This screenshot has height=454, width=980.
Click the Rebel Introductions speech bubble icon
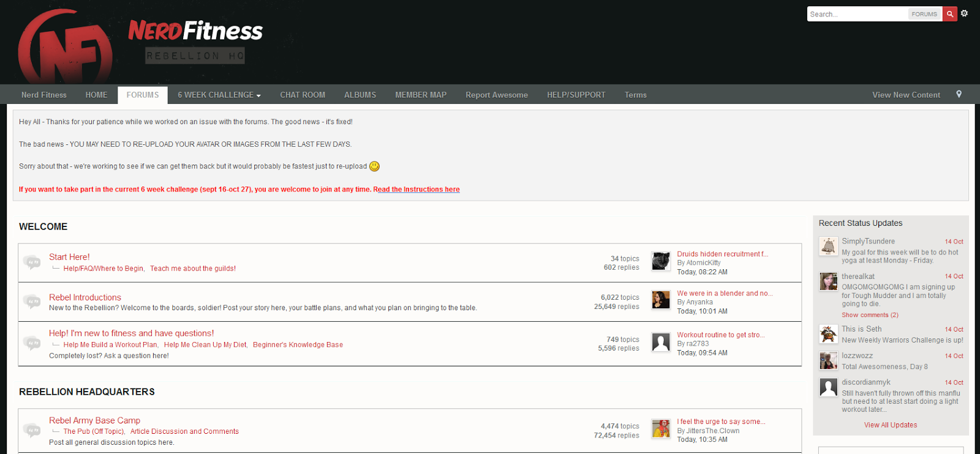point(32,302)
